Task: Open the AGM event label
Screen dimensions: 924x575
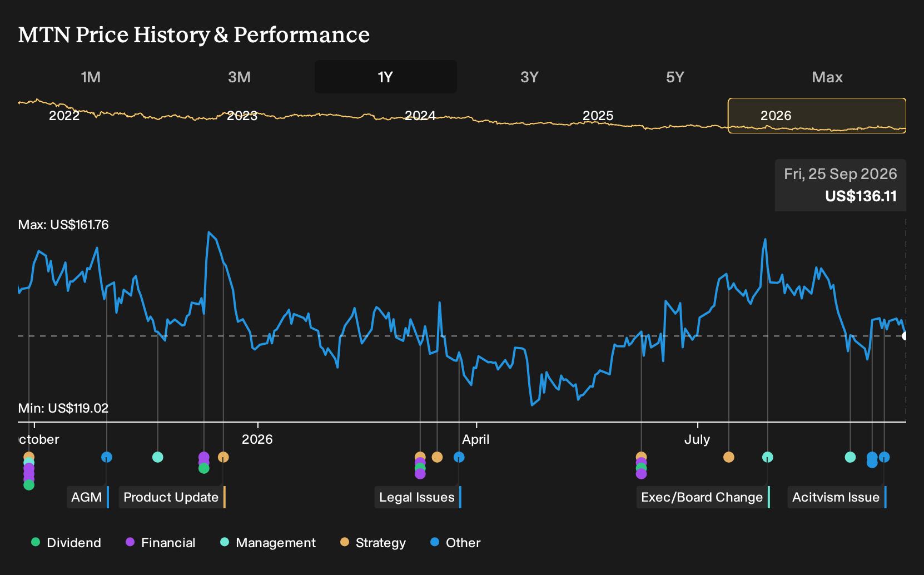Action: coord(88,497)
